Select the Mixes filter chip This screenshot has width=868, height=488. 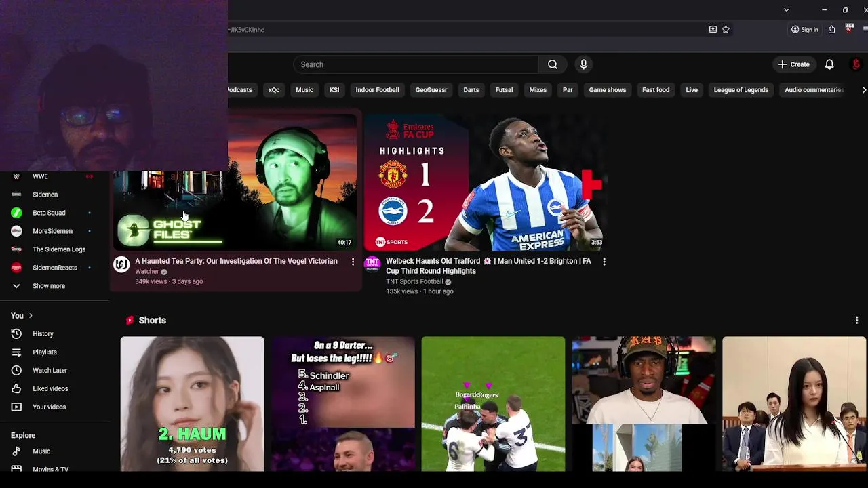(538, 89)
